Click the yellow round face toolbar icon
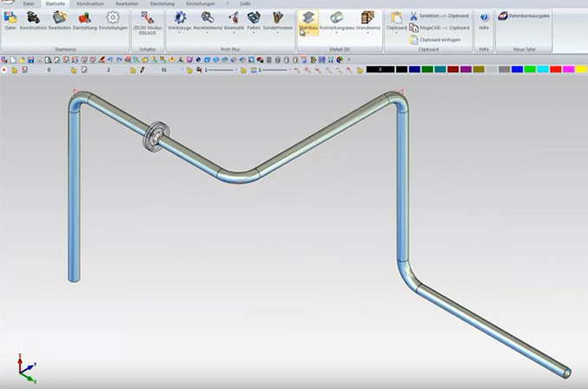 click(172, 60)
